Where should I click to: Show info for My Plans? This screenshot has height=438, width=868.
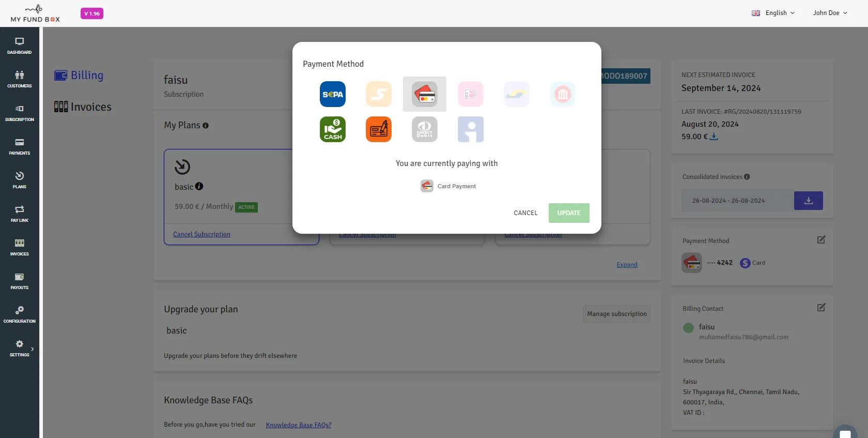(x=206, y=126)
